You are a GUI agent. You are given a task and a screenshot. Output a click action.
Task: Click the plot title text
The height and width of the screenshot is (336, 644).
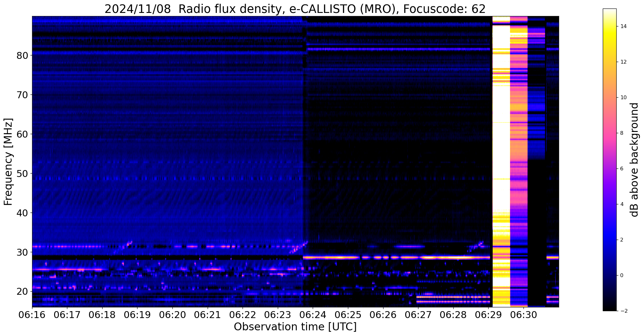tap(295, 9)
